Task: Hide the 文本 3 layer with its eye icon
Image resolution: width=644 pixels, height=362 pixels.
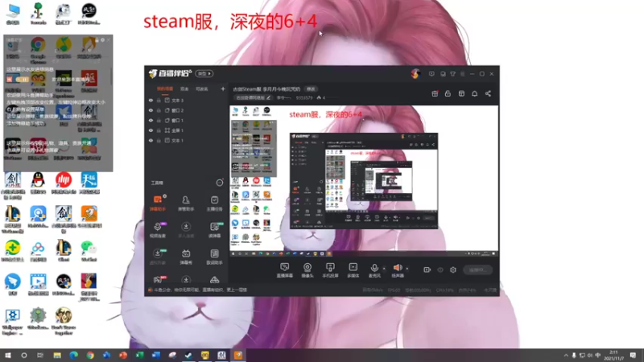Action: [x=151, y=100]
